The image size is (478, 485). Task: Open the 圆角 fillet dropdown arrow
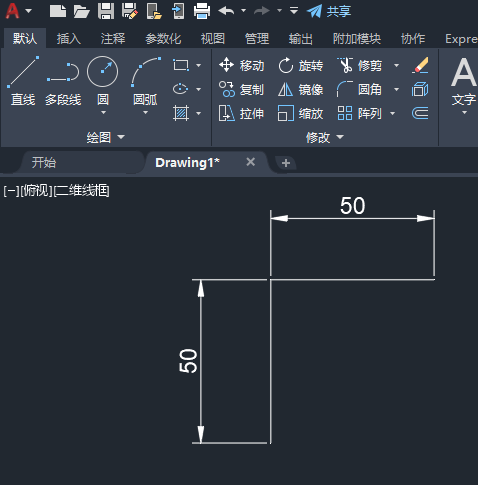(396, 89)
